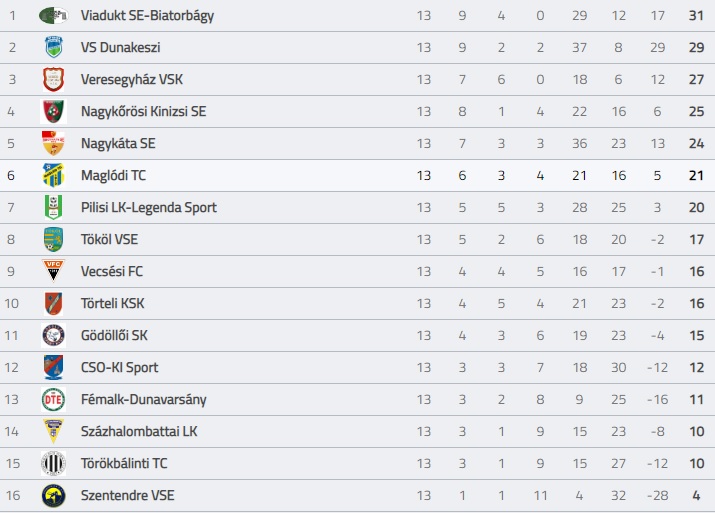715x513 pixels.
Task: Select the Nagykőrösi Kinizsi SE badge
Action: coord(53,111)
